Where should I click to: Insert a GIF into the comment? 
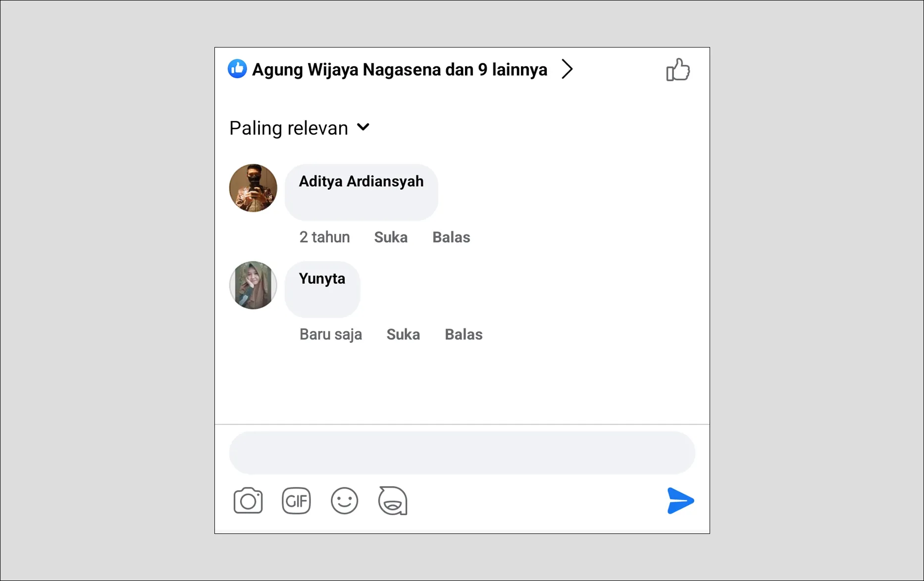pyautogui.click(x=296, y=501)
